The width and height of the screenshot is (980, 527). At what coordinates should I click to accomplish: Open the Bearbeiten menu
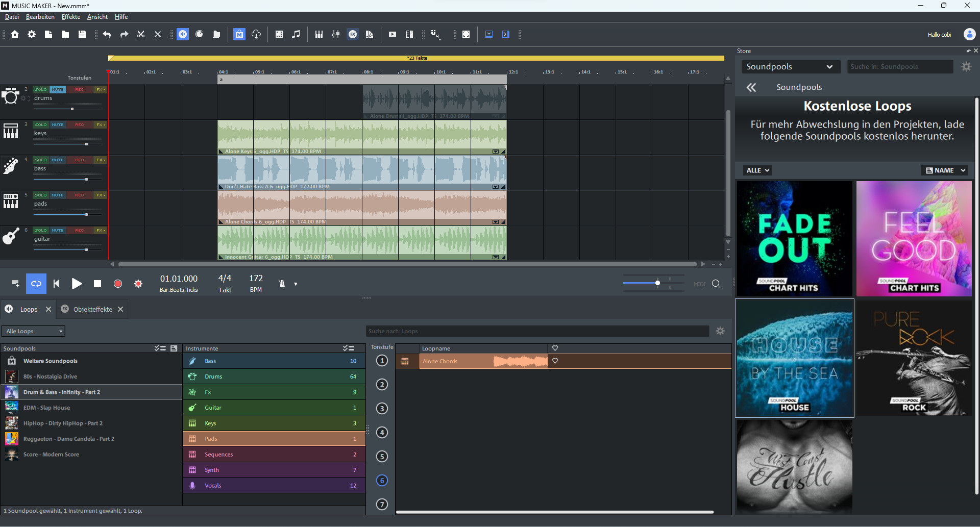(x=40, y=17)
